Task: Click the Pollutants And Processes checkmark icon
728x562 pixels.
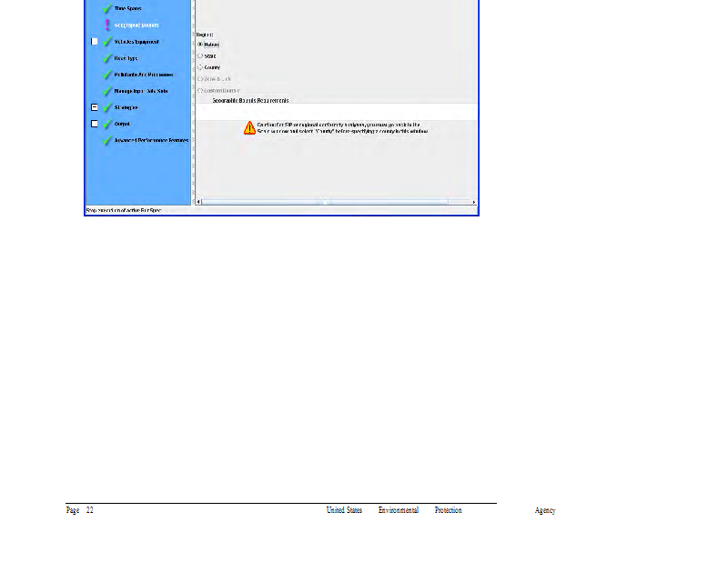Action: [x=107, y=75]
